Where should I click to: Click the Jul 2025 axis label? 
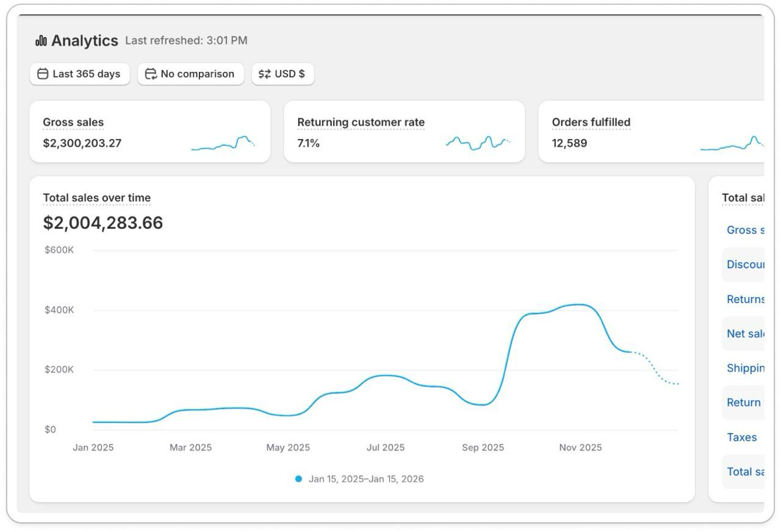[386, 448]
